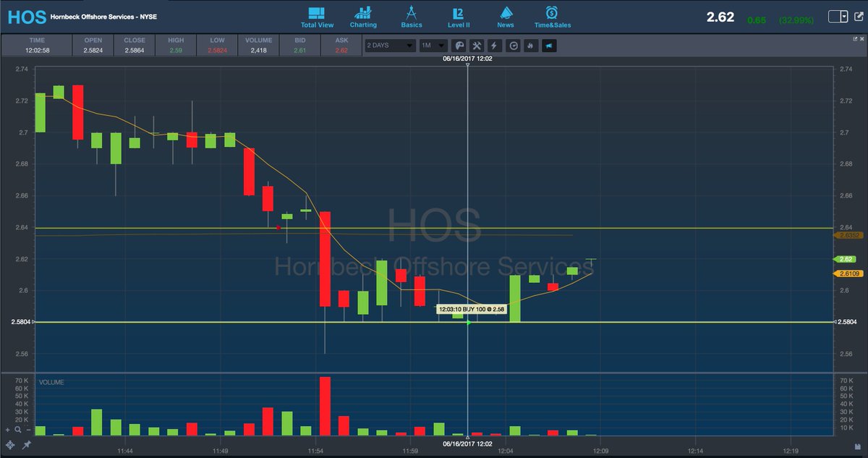868x458 pixels.
Task: Click the OPEN value 2.5824
Action: click(93, 51)
